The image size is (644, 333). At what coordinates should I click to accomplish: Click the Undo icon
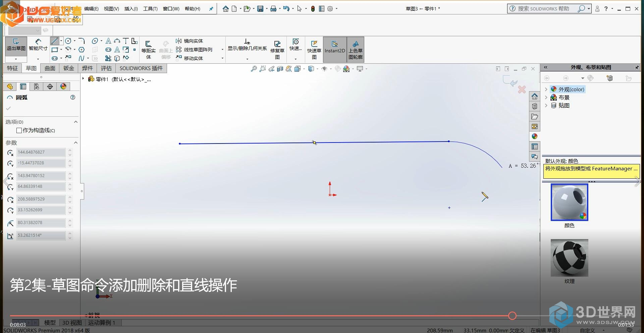click(286, 9)
